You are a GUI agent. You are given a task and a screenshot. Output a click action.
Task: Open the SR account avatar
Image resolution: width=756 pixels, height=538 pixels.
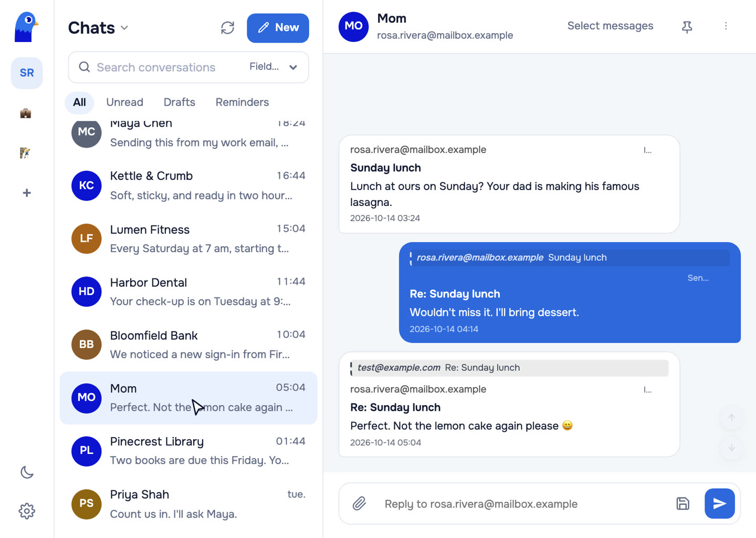(27, 73)
